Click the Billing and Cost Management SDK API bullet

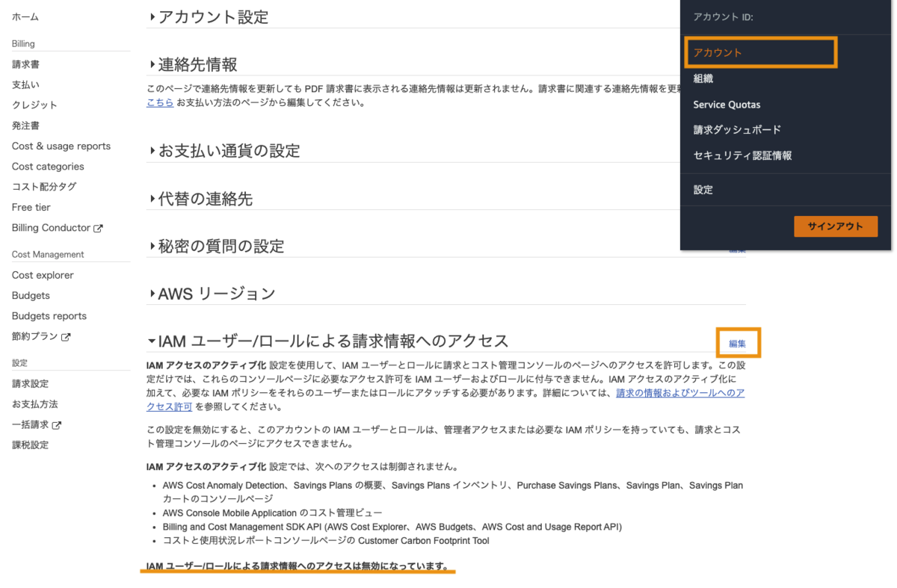[392, 527]
